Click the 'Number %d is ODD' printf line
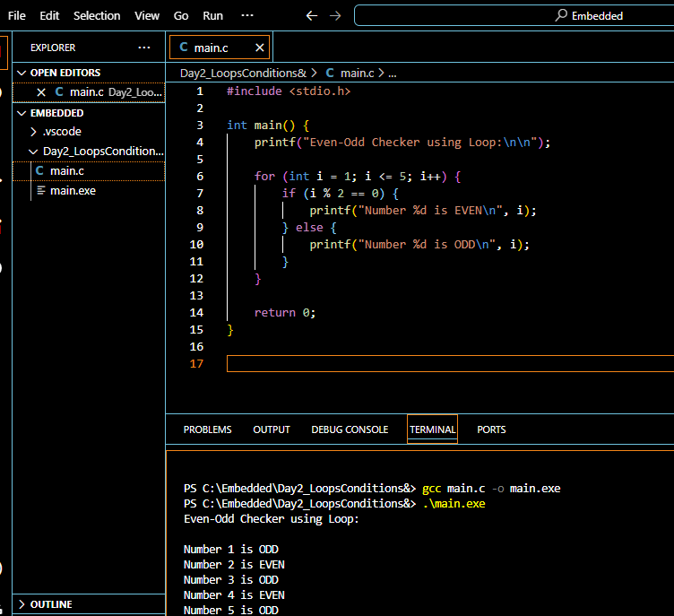Viewport: 674px width, 616px height. tap(419, 244)
